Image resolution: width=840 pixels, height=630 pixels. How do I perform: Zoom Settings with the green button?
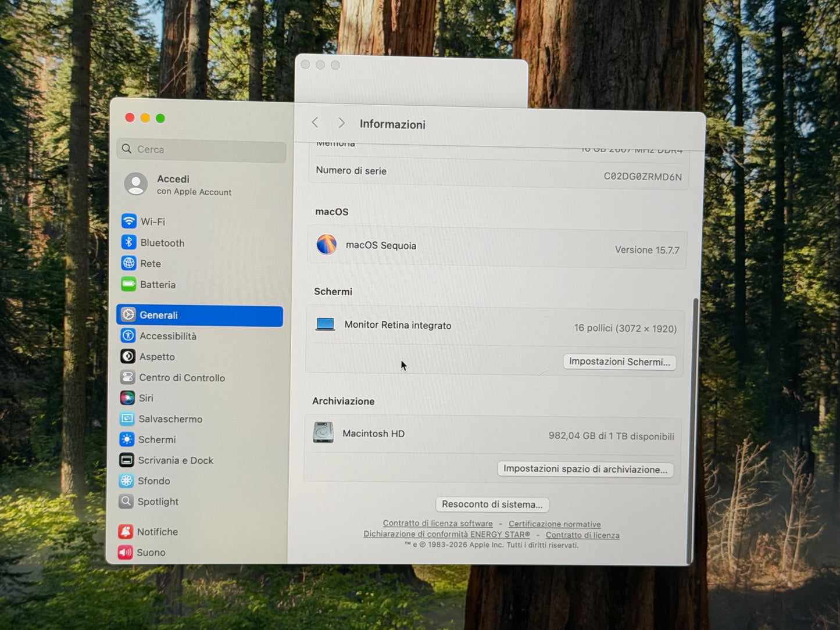(x=160, y=118)
